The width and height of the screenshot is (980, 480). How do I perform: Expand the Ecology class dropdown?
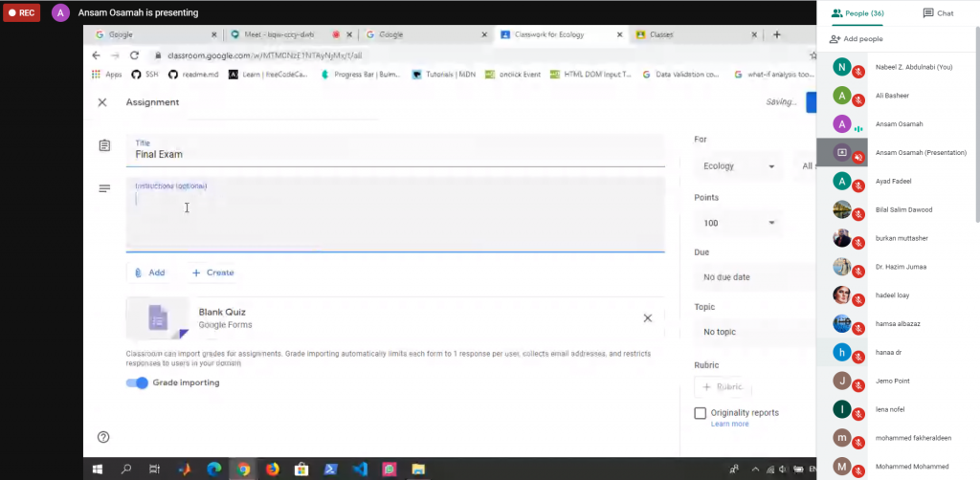pos(738,166)
